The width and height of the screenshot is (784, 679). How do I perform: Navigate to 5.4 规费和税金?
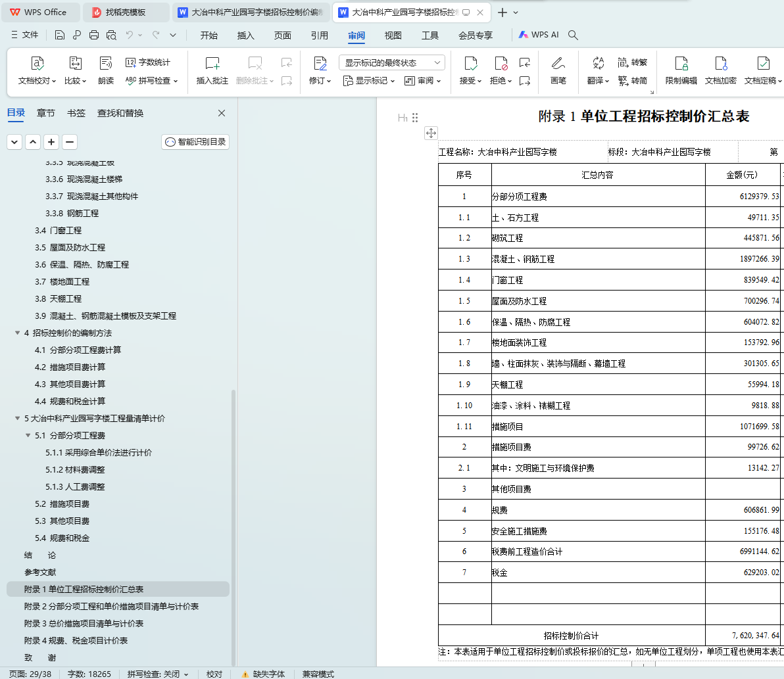(x=62, y=538)
